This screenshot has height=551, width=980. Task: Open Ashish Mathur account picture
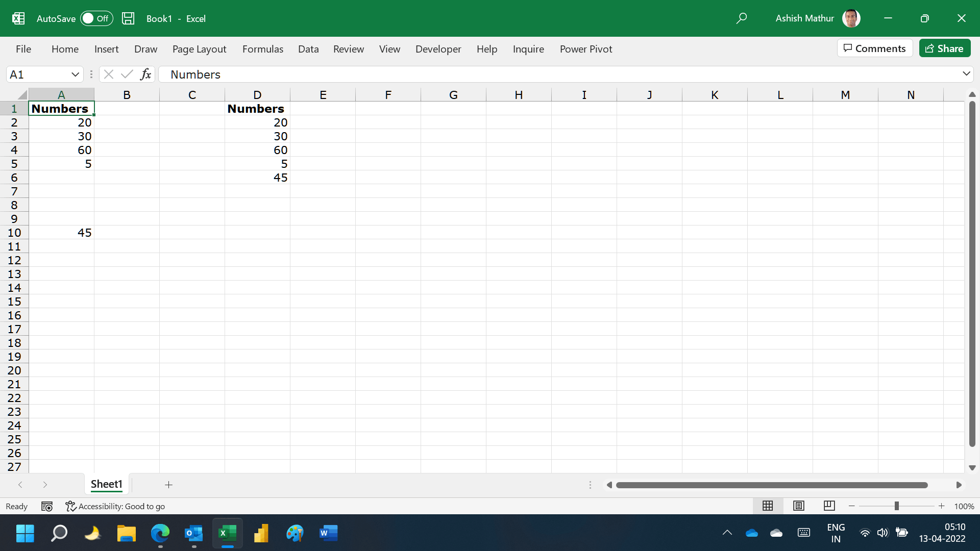851,18
